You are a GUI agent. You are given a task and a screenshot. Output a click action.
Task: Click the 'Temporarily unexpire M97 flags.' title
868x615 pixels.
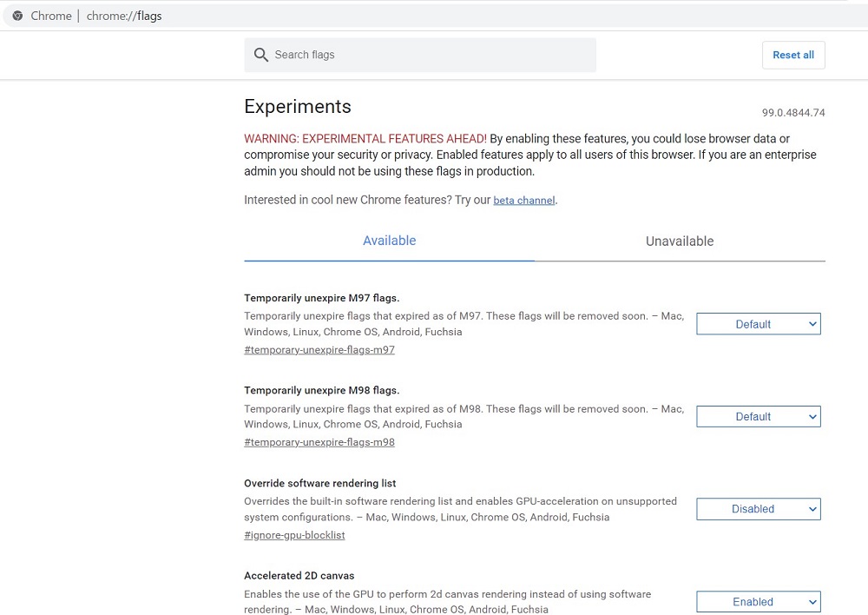tap(322, 298)
